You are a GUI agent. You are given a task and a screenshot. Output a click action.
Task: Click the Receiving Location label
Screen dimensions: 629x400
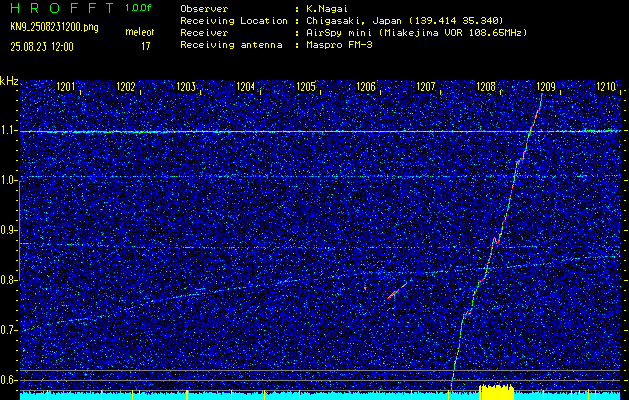pos(234,21)
